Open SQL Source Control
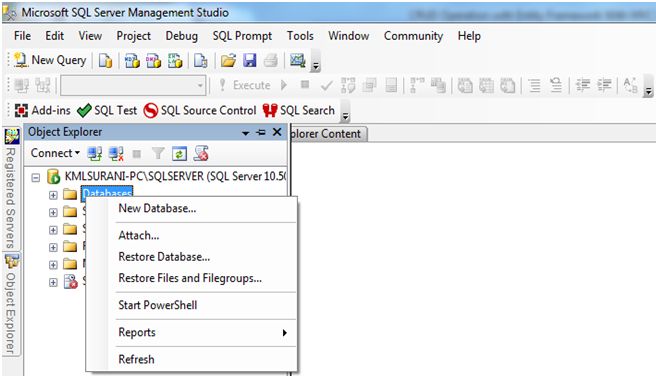This screenshot has width=656, height=376. click(x=200, y=110)
